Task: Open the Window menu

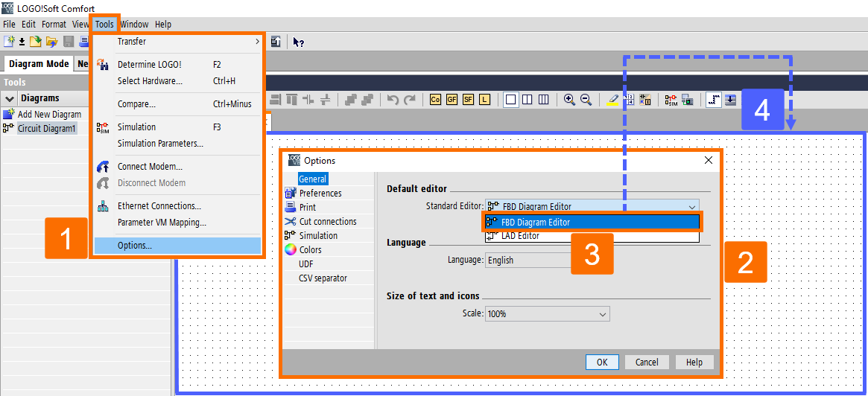Action: point(134,25)
